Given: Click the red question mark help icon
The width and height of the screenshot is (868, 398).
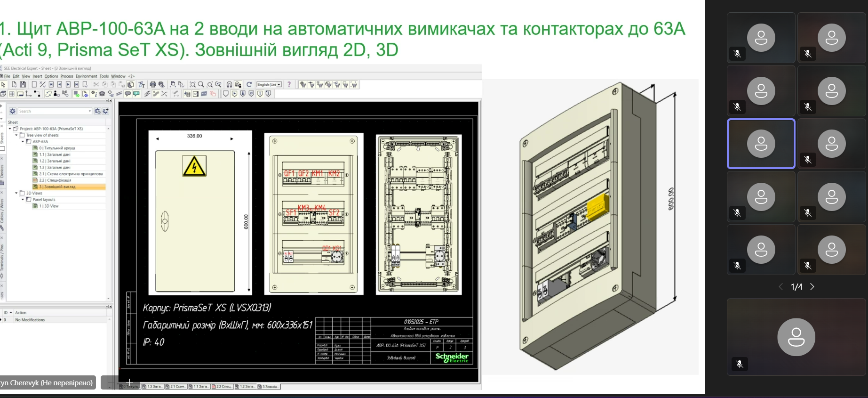Looking at the screenshot, I should coord(289,84).
